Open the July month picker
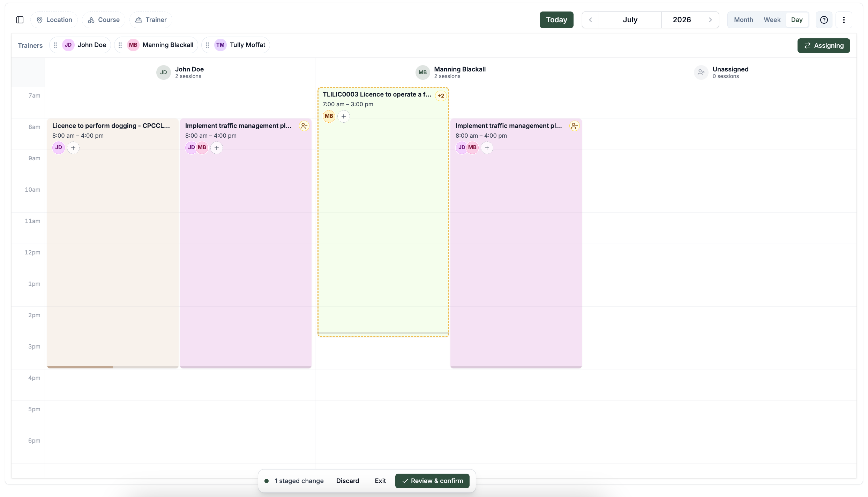The height and width of the screenshot is (497, 868). (x=630, y=20)
